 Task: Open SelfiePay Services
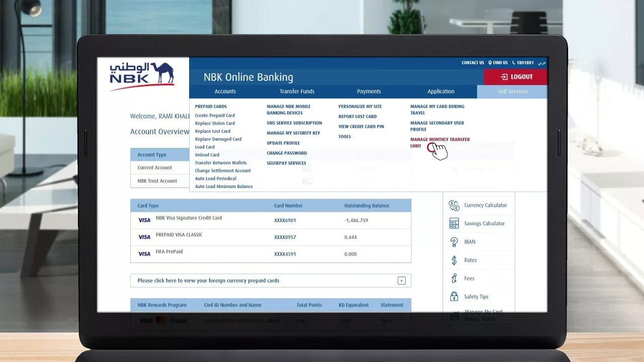tap(286, 163)
